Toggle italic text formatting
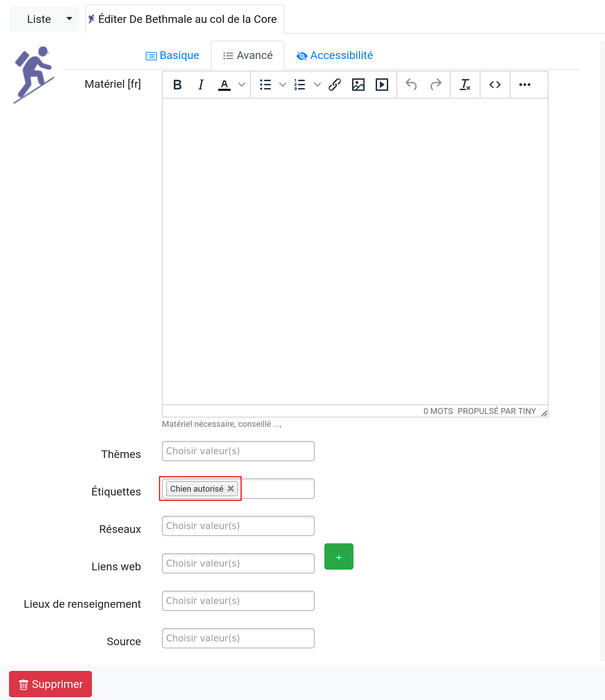 (201, 85)
